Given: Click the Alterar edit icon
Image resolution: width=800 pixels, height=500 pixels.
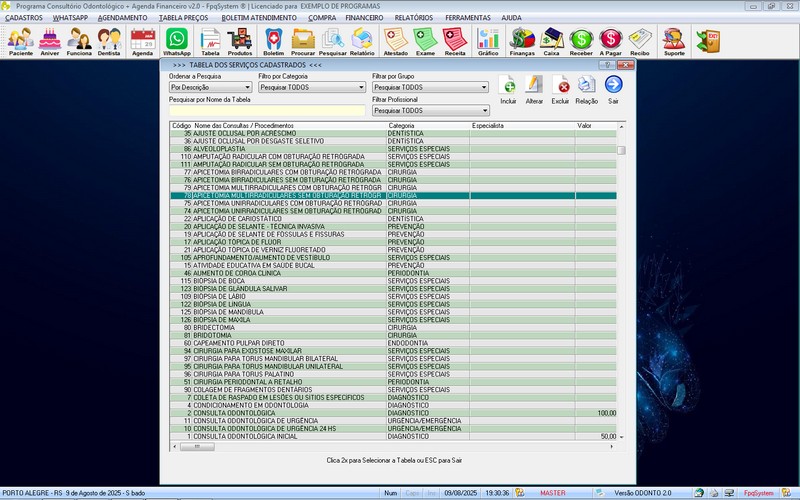Looking at the screenshot, I should [x=535, y=89].
